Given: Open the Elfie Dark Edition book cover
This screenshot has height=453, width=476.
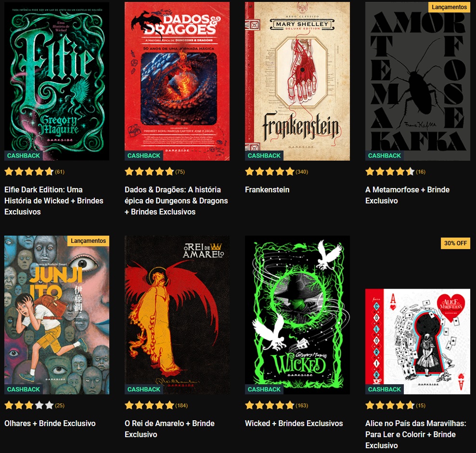Looking at the screenshot, I should (57, 81).
